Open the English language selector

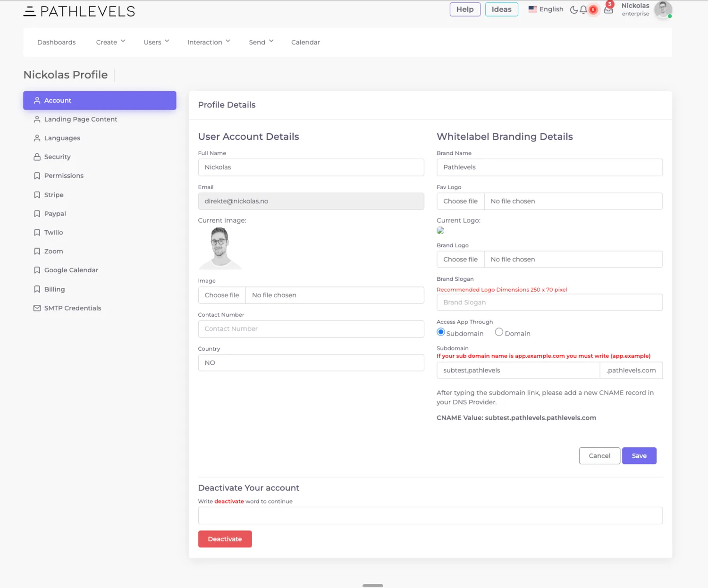(x=546, y=9)
